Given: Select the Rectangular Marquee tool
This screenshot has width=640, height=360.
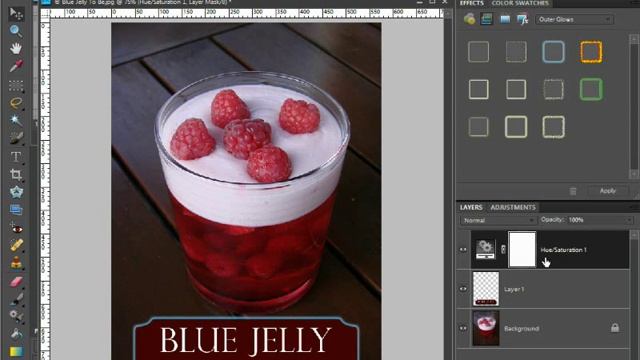Looking at the screenshot, I should click(16, 86).
